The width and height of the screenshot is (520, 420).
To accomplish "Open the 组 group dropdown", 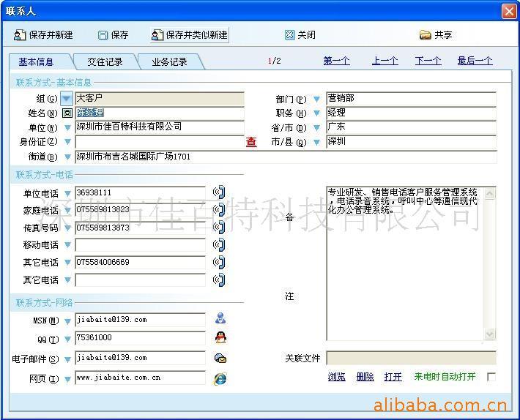I will click(x=67, y=98).
